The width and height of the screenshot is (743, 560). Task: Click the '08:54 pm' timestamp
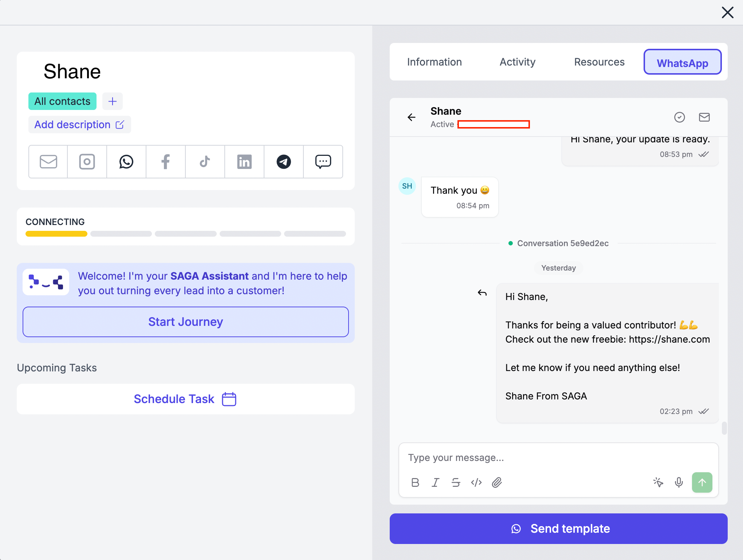click(x=473, y=206)
